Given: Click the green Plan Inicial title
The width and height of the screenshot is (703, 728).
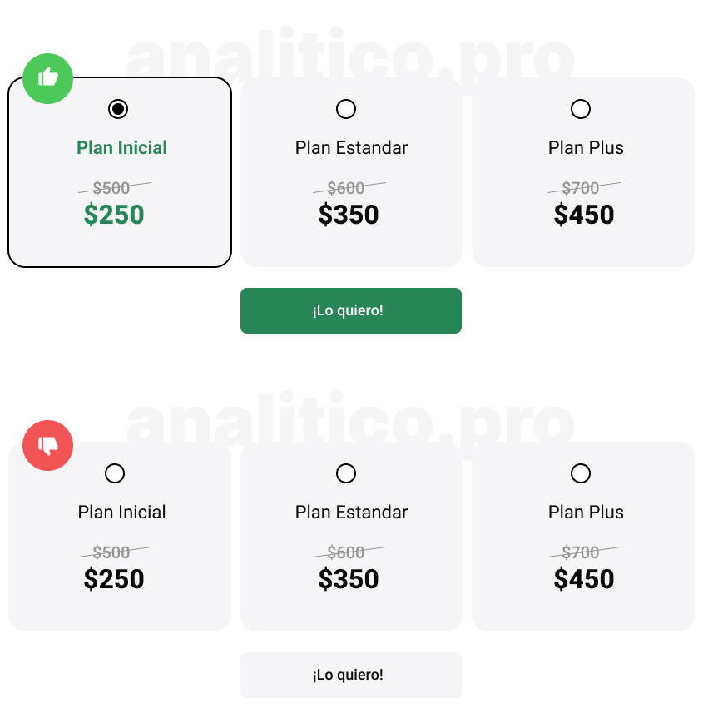Looking at the screenshot, I should coord(121,147).
